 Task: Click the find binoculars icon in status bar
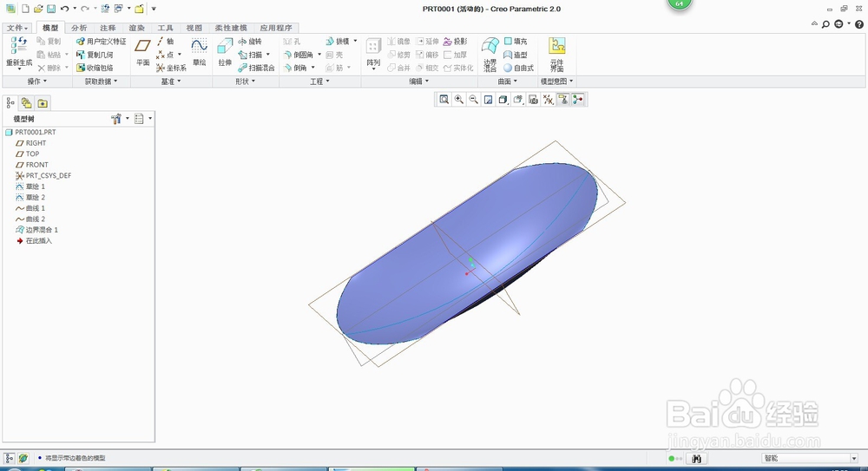pyautogui.click(x=697, y=459)
